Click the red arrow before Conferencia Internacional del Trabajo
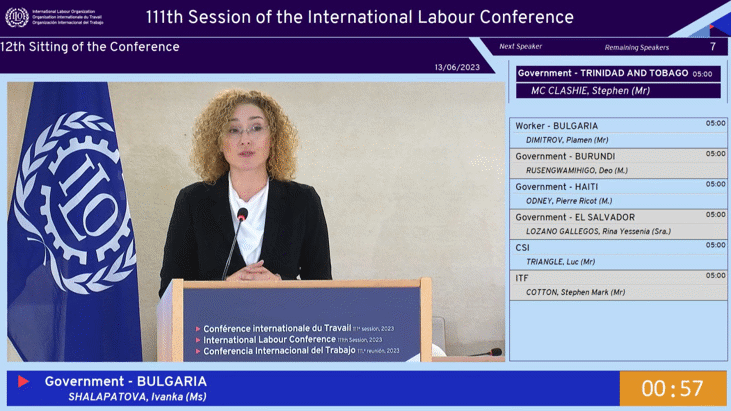This screenshot has width=731, height=411. 198,351
